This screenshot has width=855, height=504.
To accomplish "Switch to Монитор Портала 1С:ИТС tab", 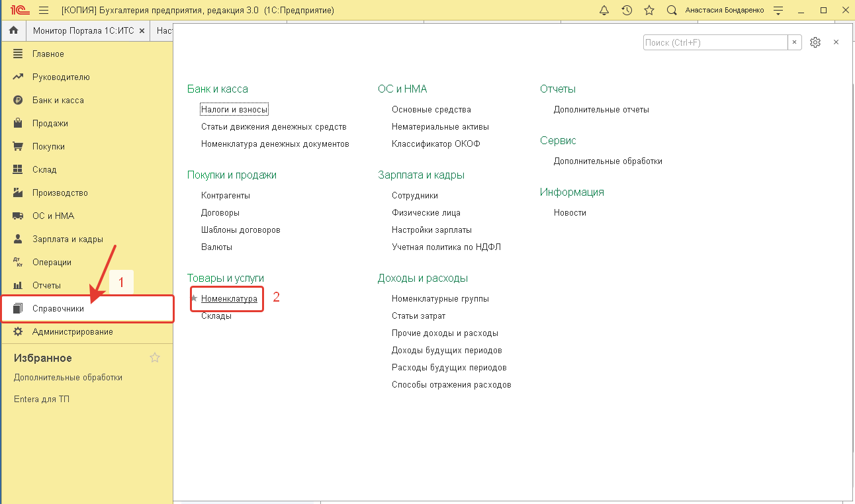I will [x=83, y=31].
